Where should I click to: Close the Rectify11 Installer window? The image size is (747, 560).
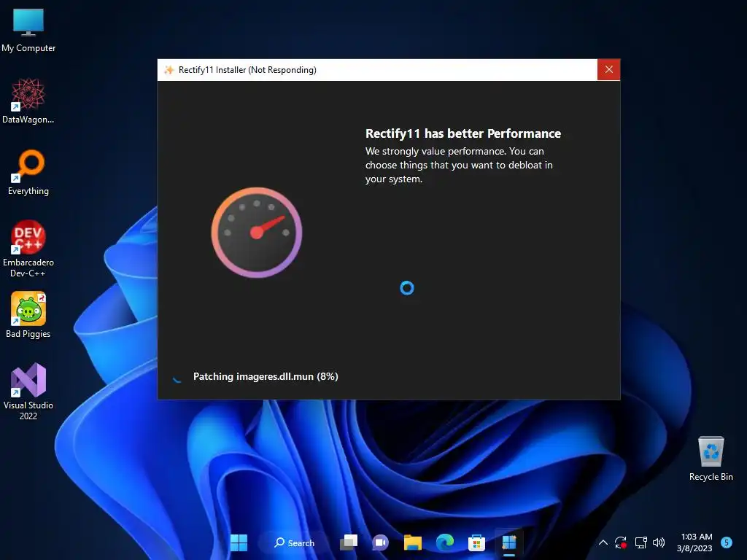[609, 69]
